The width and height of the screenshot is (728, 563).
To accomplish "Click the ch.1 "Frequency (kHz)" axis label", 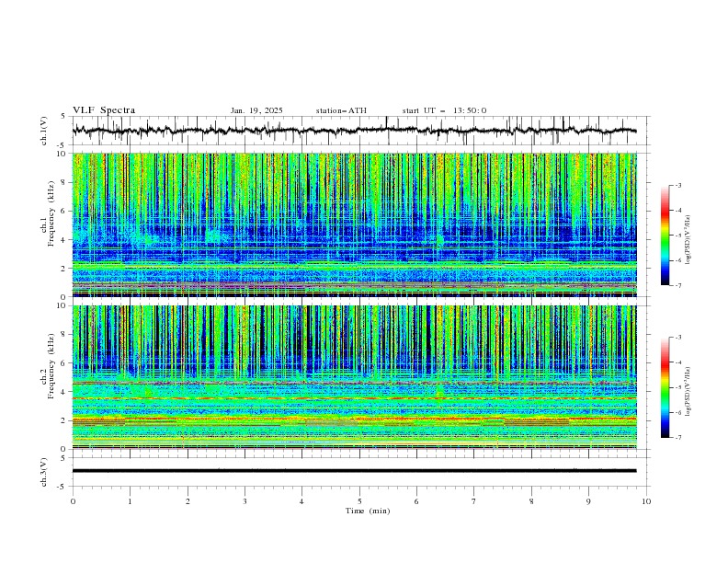I will [51, 213].
